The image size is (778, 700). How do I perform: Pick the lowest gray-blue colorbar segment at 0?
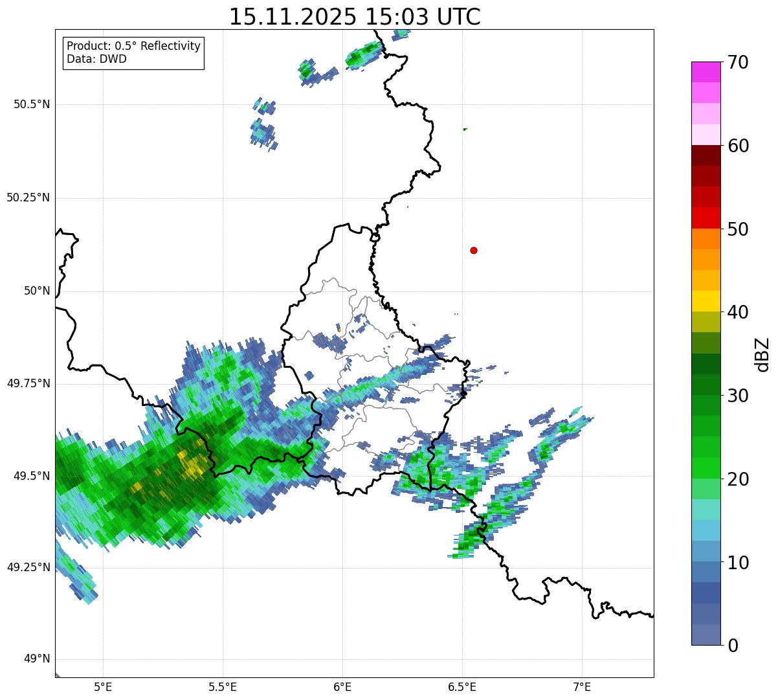pyautogui.click(x=706, y=635)
